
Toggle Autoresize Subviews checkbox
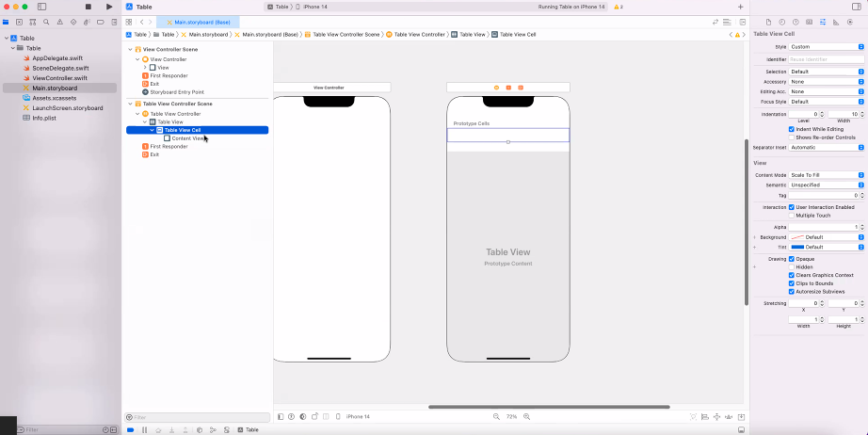point(792,292)
